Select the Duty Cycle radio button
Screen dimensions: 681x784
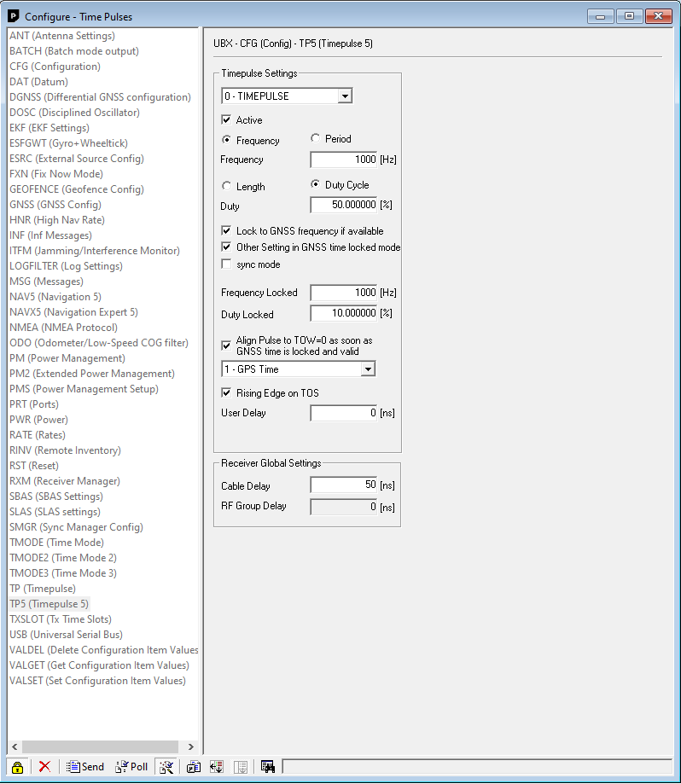pyautogui.click(x=315, y=184)
